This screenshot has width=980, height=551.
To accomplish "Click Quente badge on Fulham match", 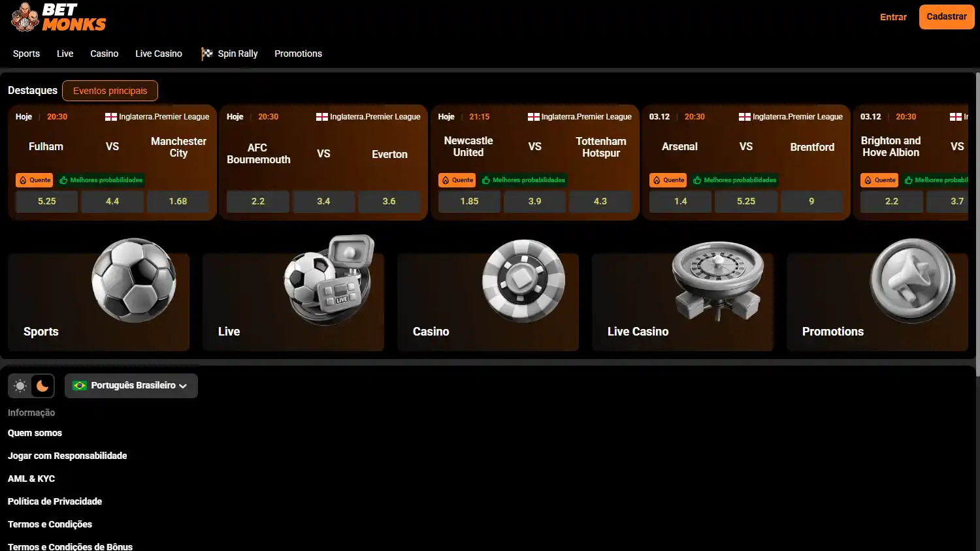I will (x=35, y=180).
